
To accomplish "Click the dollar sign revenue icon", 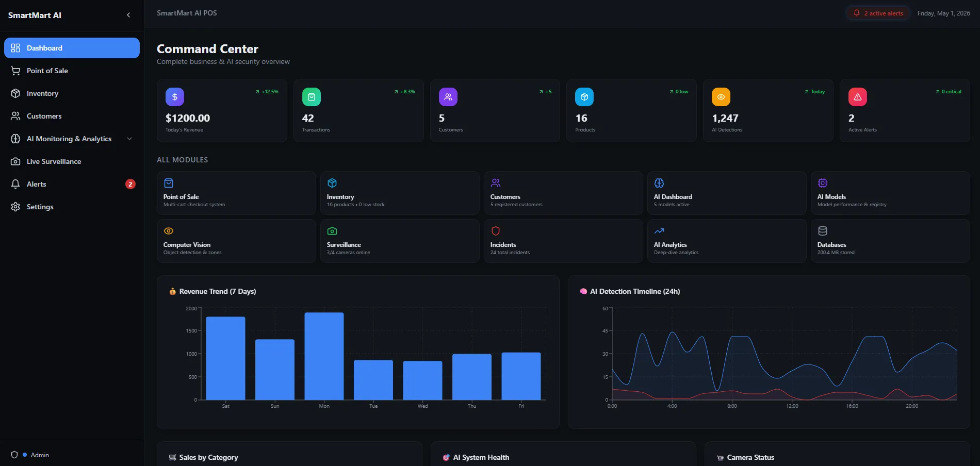I will [175, 97].
